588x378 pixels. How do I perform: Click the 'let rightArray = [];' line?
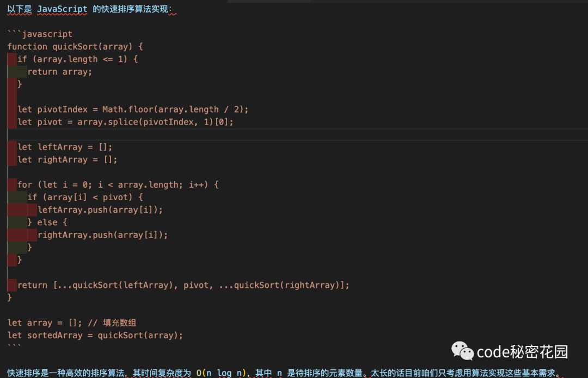tap(68, 159)
